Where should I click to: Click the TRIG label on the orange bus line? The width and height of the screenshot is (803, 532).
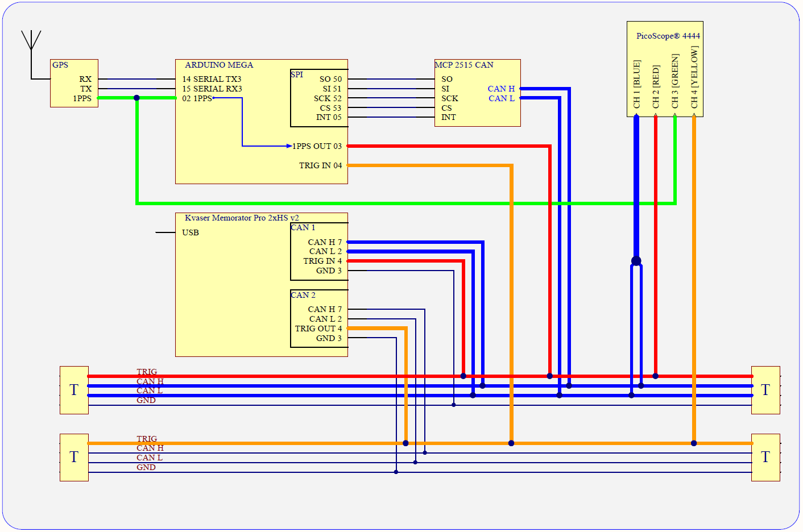click(147, 439)
